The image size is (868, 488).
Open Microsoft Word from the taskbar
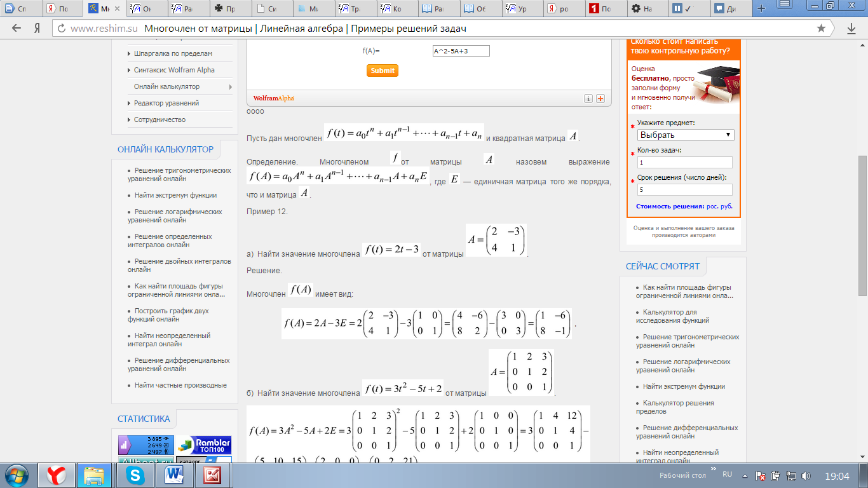click(x=173, y=475)
